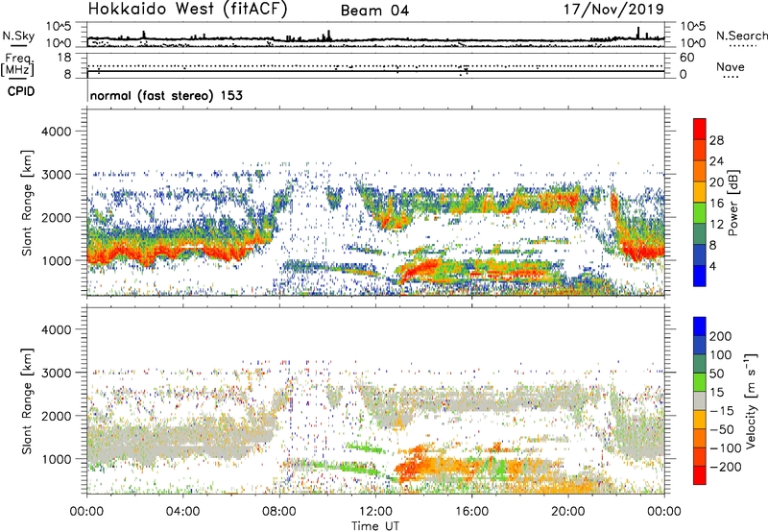This screenshot has height=532, width=768.
Task: Click "Slant Range [km]" label of velocity panel
Action: point(27,401)
